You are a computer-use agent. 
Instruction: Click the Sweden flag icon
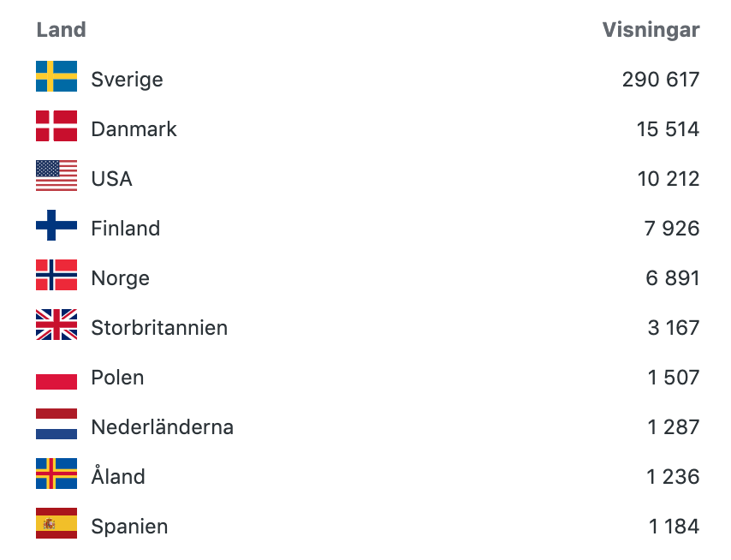pos(56,76)
